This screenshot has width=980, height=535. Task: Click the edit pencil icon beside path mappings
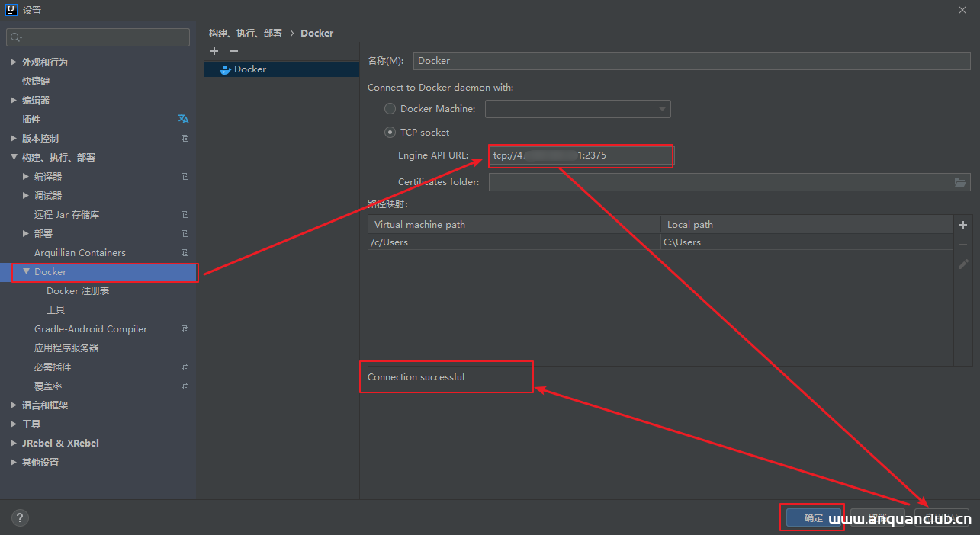pyautogui.click(x=962, y=264)
